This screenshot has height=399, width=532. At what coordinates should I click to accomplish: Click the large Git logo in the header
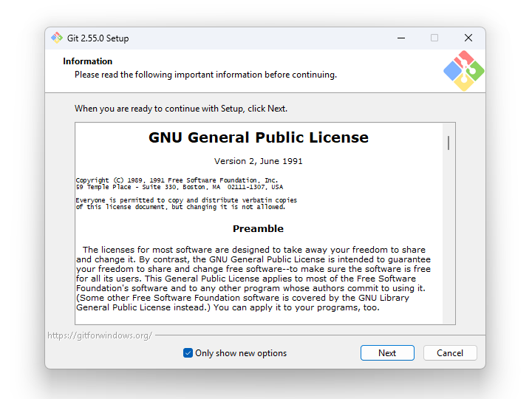click(464, 71)
